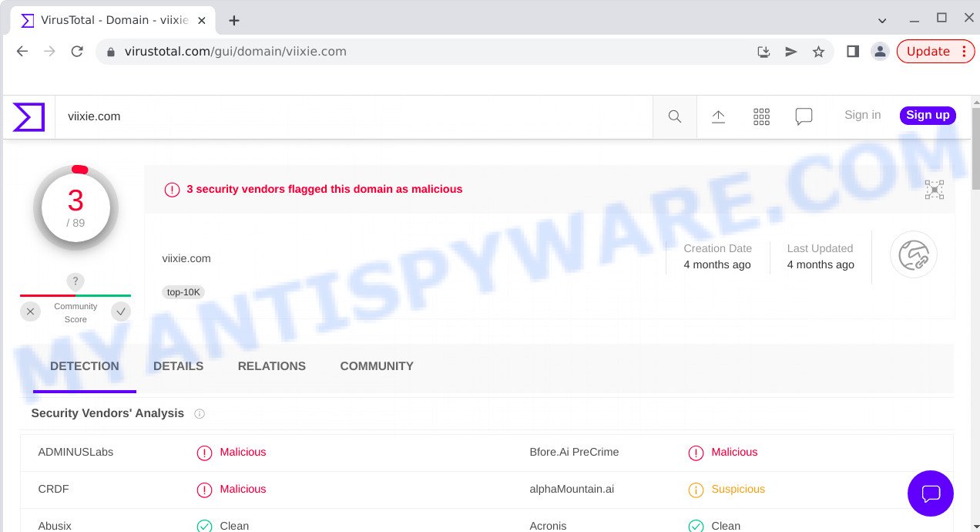Click the upload file icon

[718, 116]
